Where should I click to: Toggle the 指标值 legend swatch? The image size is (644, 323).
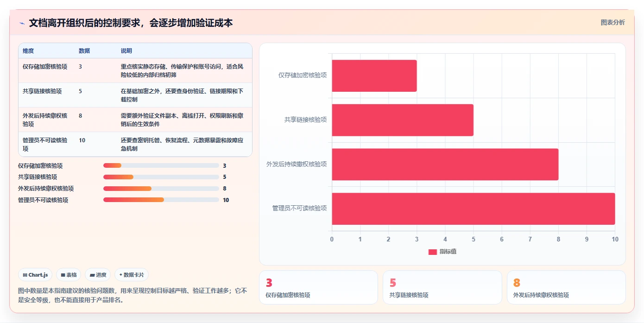pyautogui.click(x=432, y=252)
